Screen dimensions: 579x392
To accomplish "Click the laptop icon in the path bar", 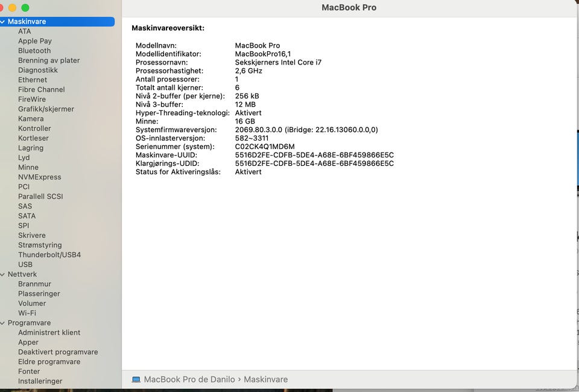I will pyautogui.click(x=136, y=379).
